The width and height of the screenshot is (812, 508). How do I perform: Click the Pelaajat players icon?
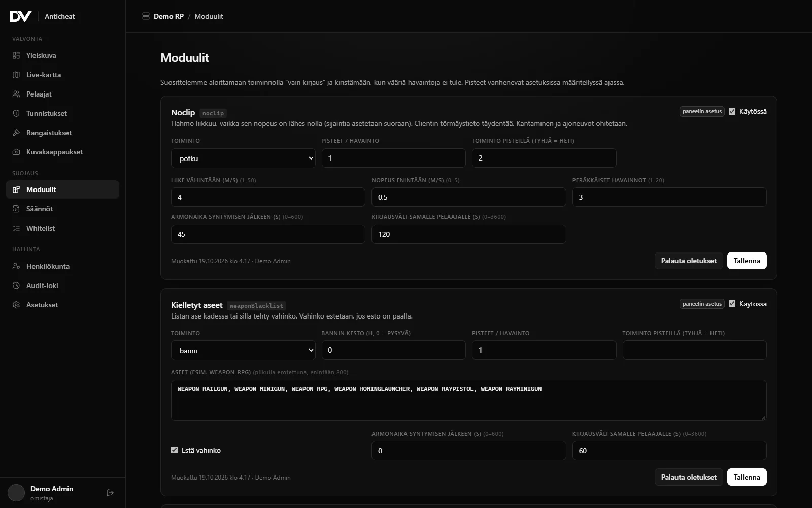[16, 94]
